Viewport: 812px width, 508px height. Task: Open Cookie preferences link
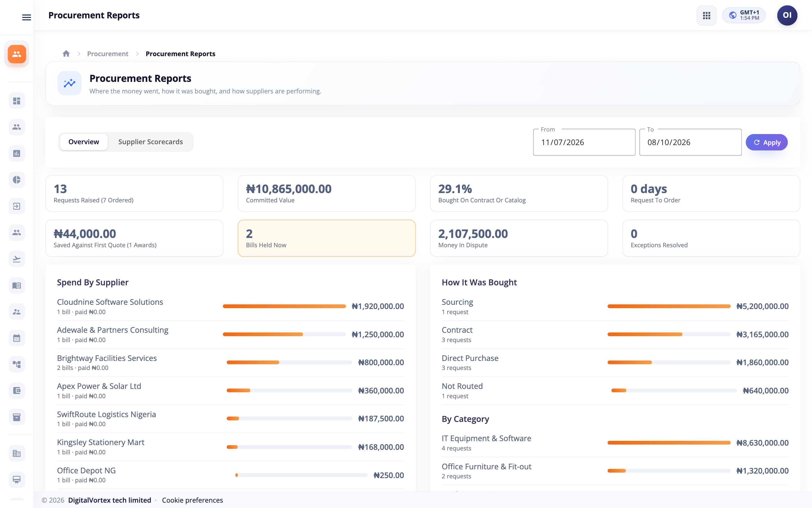[x=192, y=500]
